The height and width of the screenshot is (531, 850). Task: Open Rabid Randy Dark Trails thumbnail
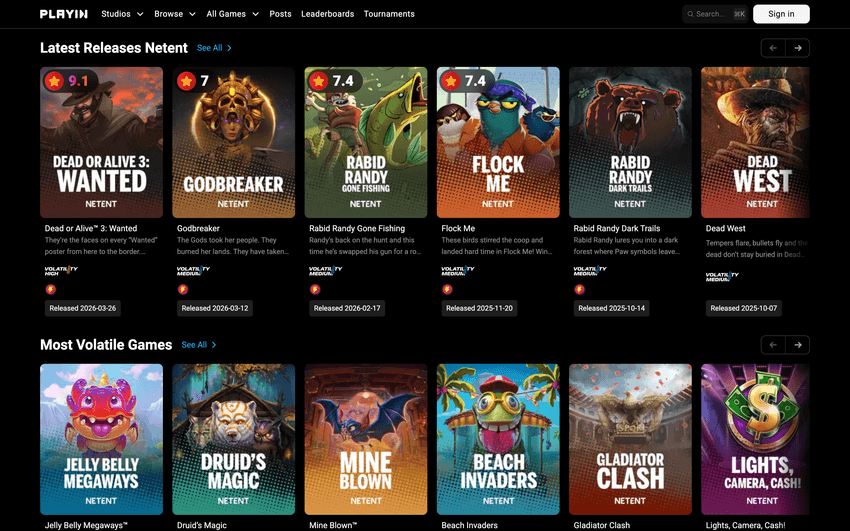(630, 143)
